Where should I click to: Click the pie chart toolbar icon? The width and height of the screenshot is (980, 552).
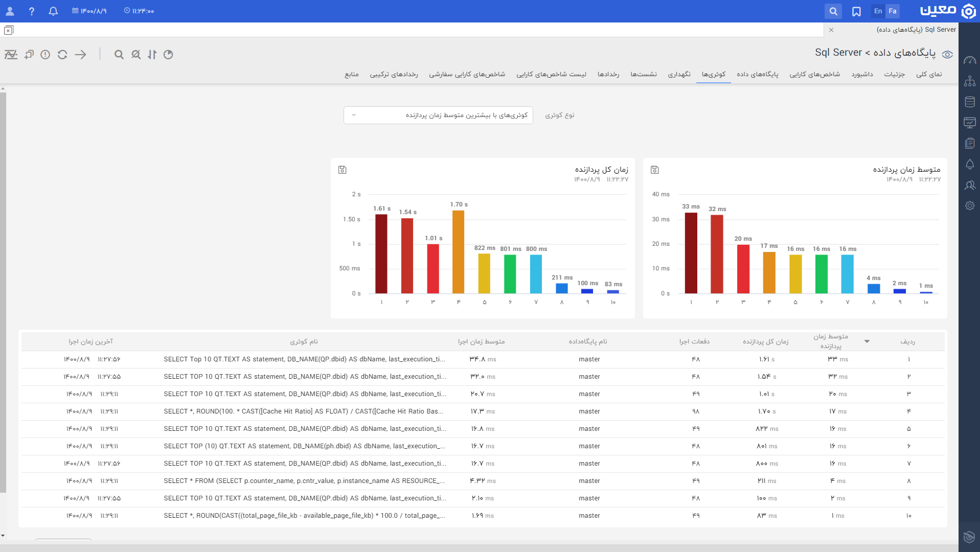[x=168, y=54]
